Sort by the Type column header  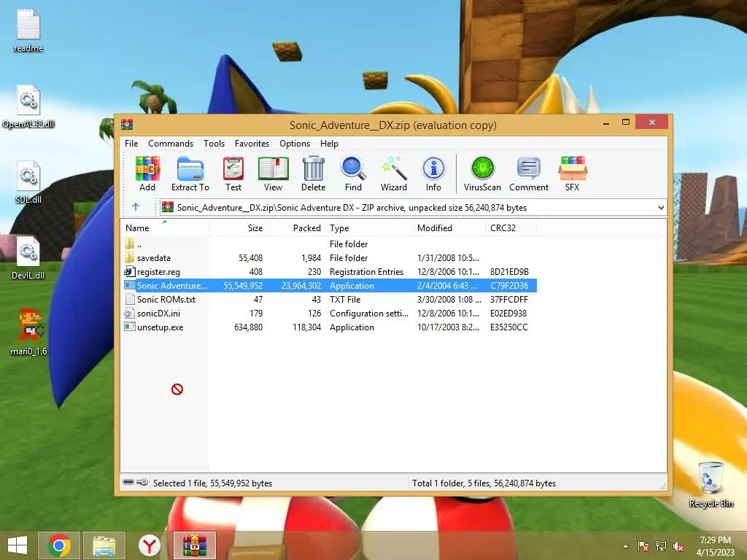(x=369, y=228)
